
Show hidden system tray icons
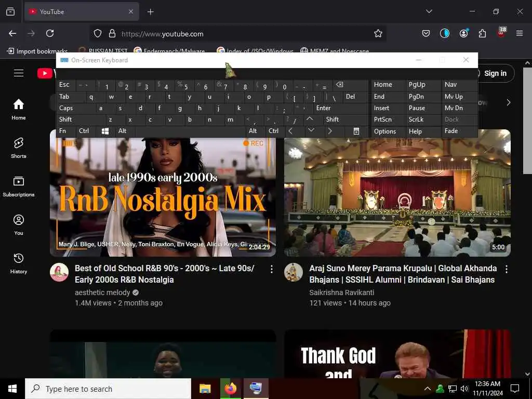point(428,389)
